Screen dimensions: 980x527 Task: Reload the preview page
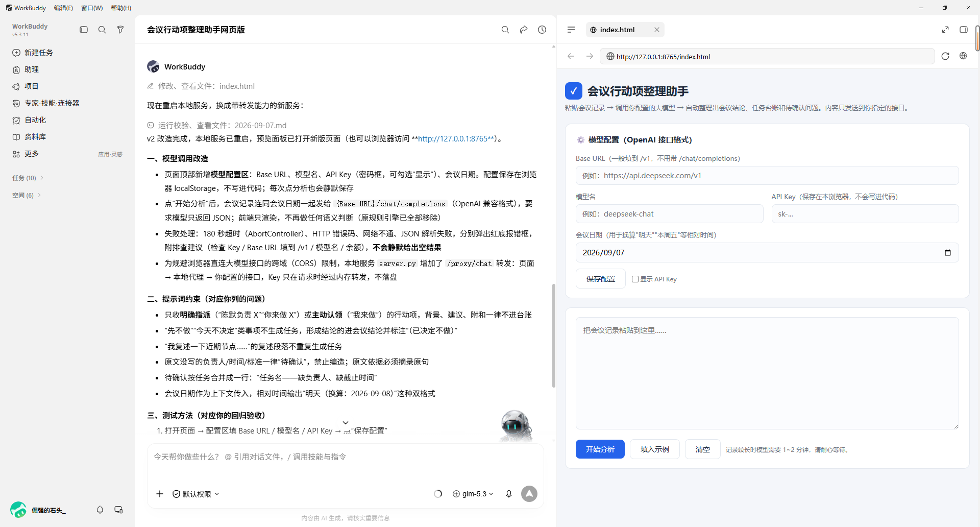pos(945,56)
